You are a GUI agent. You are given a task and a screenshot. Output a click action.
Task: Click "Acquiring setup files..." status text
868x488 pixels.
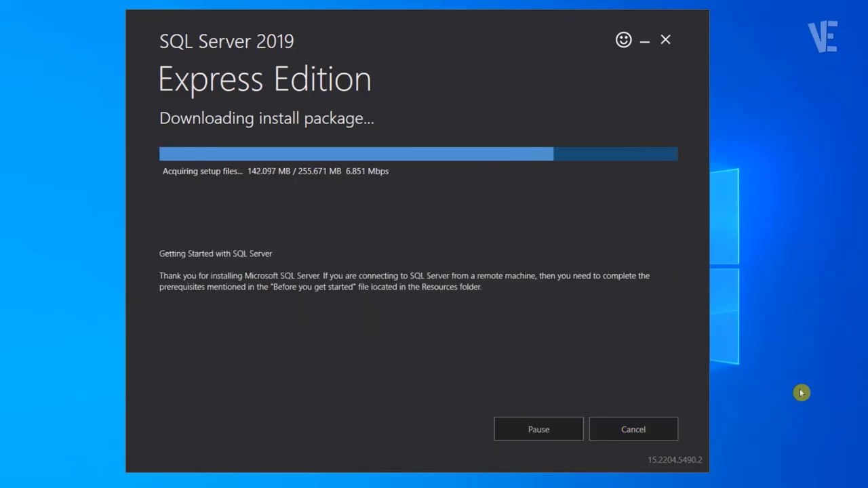(x=202, y=171)
